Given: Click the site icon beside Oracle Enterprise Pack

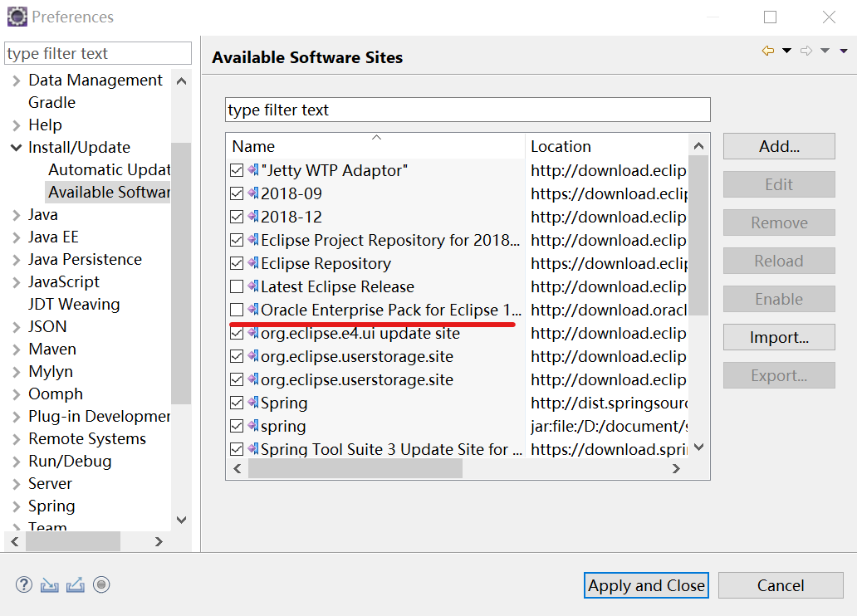Looking at the screenshot, I should (253, 310).
